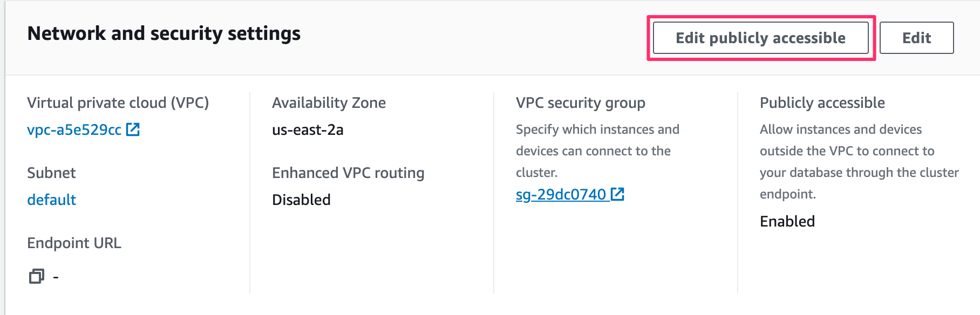The image size is (980, 315).
Task: Open the vpc-a5e529cc link
Action: tap(74, 130)
